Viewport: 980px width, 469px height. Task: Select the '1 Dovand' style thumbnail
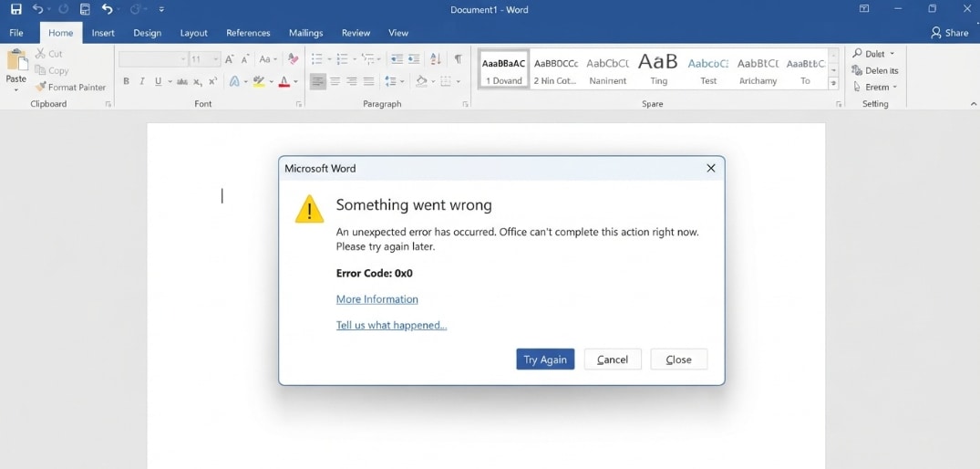[x=504, y=69]
